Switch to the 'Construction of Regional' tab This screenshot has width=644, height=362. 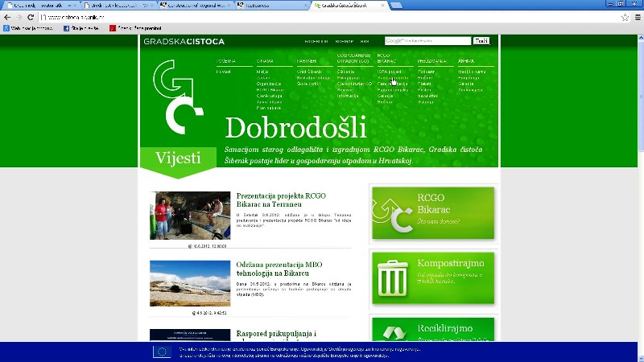point(196,6)
